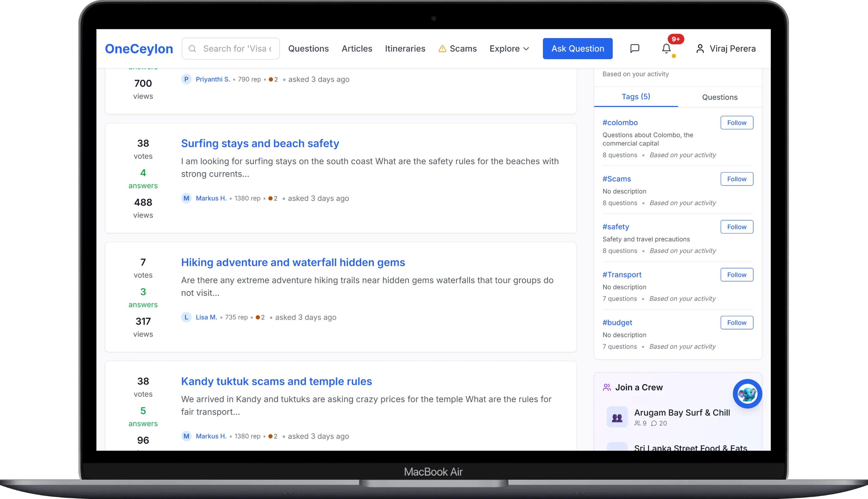Click the Join a Crew heading
868x499 pixels.
pyautogui.click(x=638, y=387)
